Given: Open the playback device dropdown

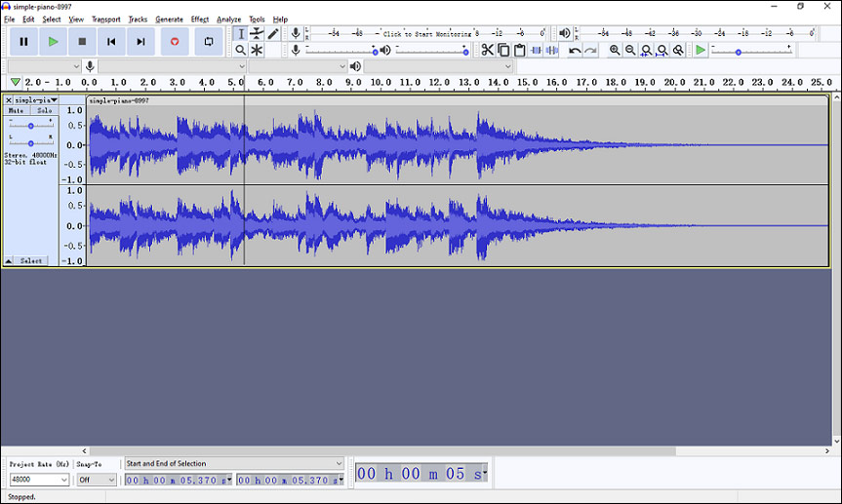Looking at the screenshot, I should [x=438, y=66].
